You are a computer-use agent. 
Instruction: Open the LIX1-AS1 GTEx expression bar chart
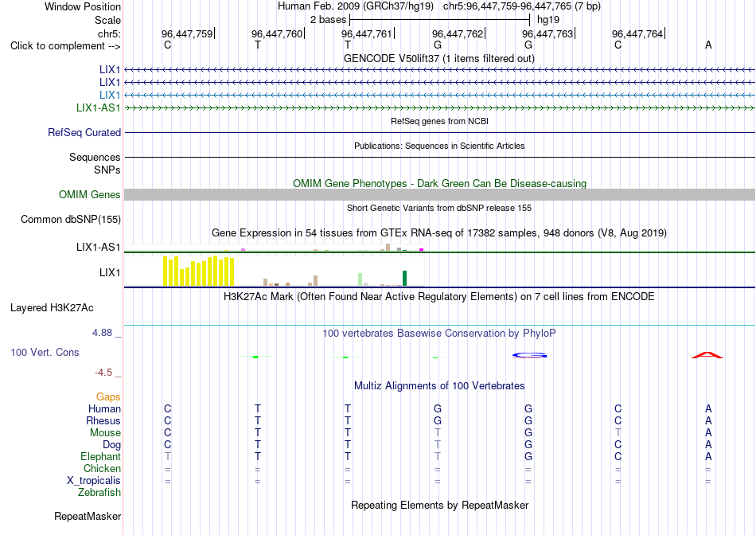(275, 248)
